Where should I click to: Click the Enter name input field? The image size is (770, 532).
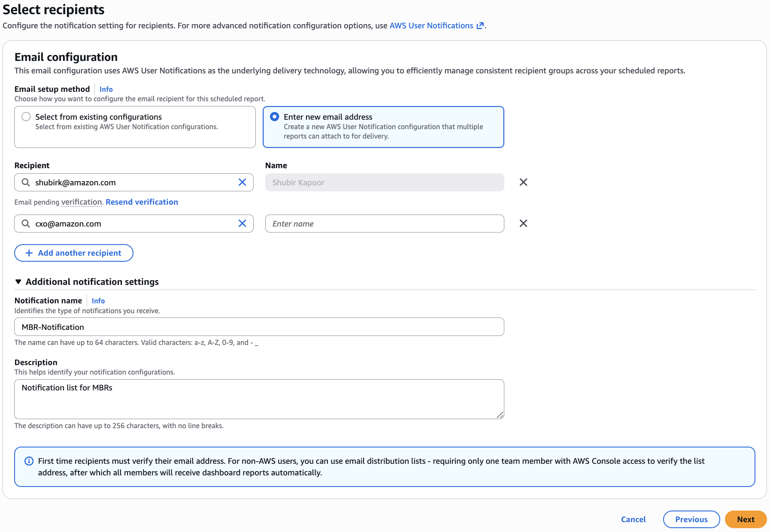[x=384, y=224]
